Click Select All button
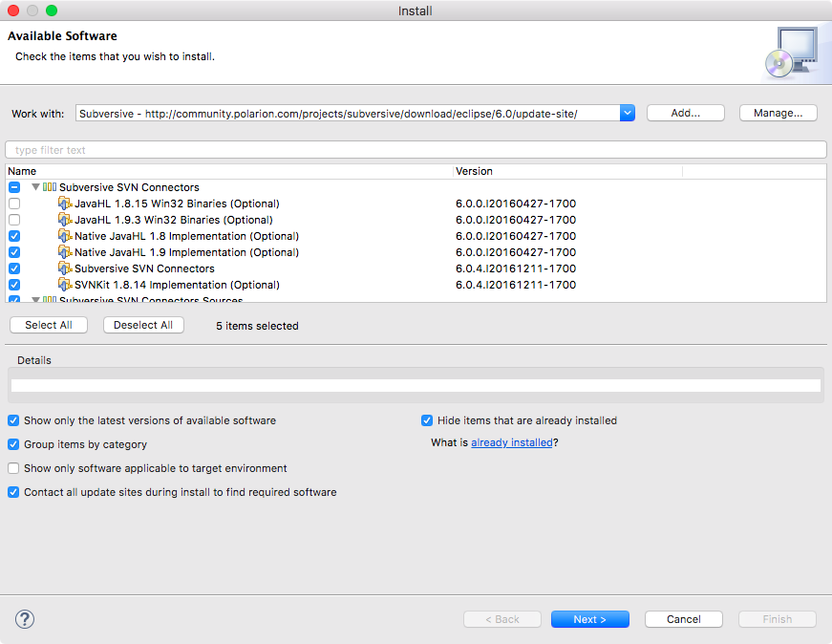Screen dimensions: 832x644 pyautogui.click(x=49, y=325)
